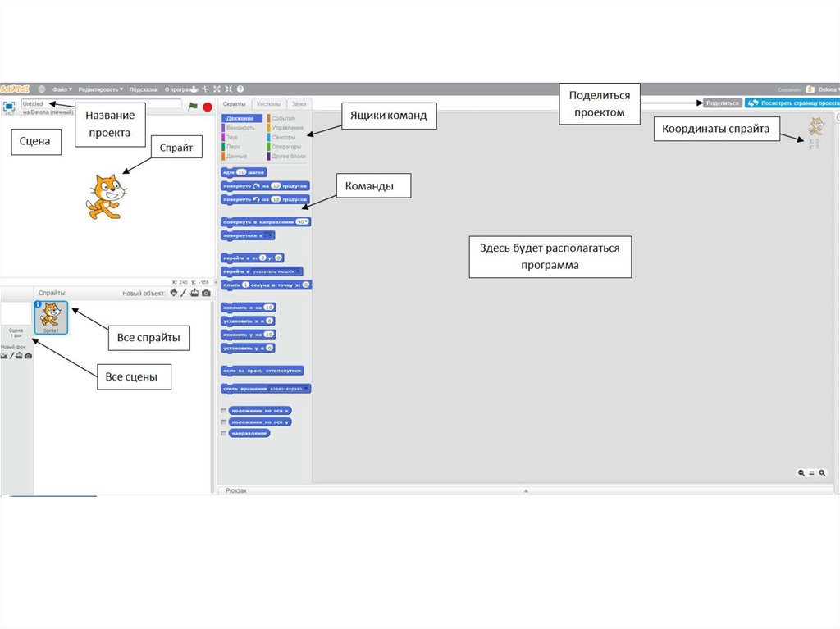
Task: Enable 'положение по оси y' checkbox
Action: coord(223,422)
